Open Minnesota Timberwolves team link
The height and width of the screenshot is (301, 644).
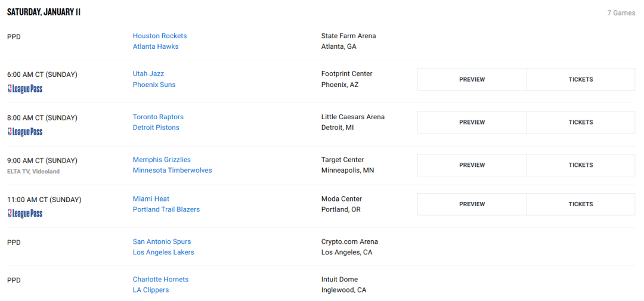(172, 170)
